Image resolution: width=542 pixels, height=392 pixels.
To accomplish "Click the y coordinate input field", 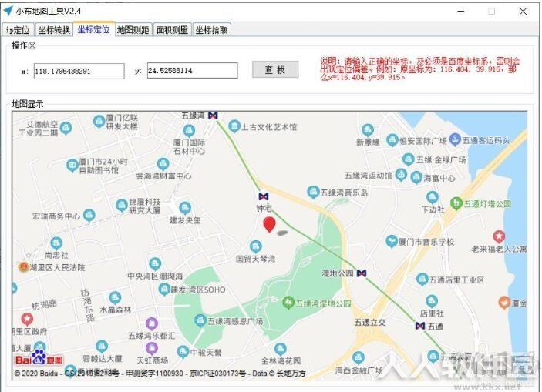I will click(x=192, y=70).
